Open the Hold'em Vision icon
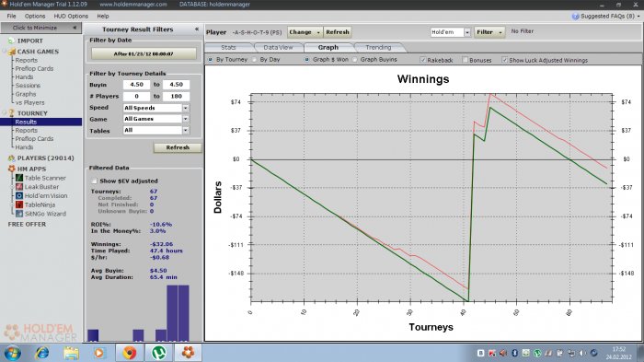The height and width of the screenshot is (362, 644). point(19,196)
